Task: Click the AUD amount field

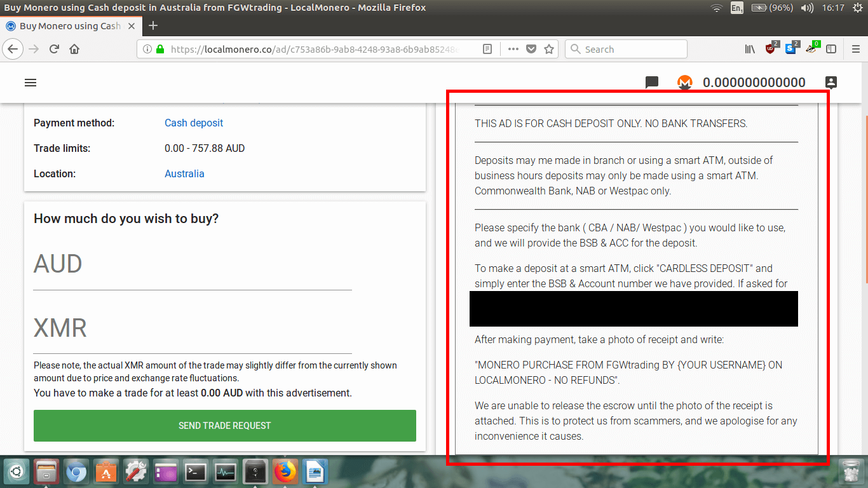Action: pyautogui.click(x=193, y=264)
